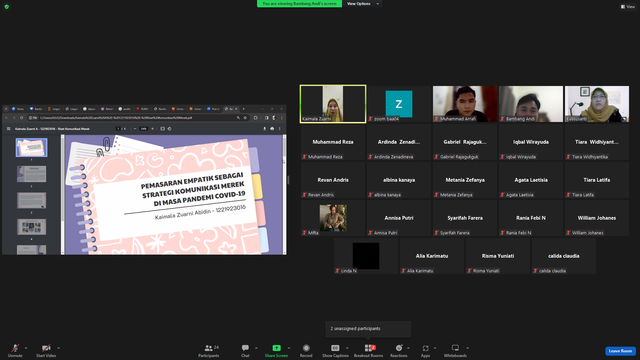Open the Reactions menu
This screenshot has width=640, height=360.
coord(399,350)
